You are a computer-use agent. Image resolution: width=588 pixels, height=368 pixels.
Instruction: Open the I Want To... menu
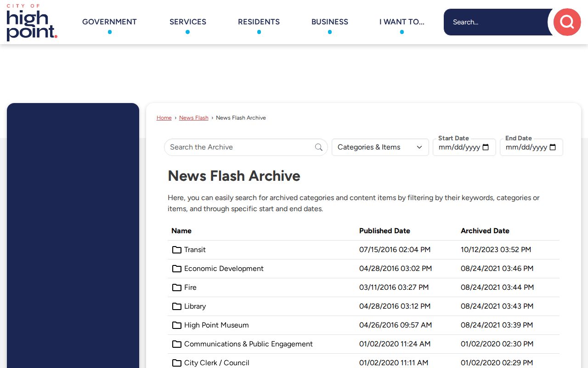(402, 22)
